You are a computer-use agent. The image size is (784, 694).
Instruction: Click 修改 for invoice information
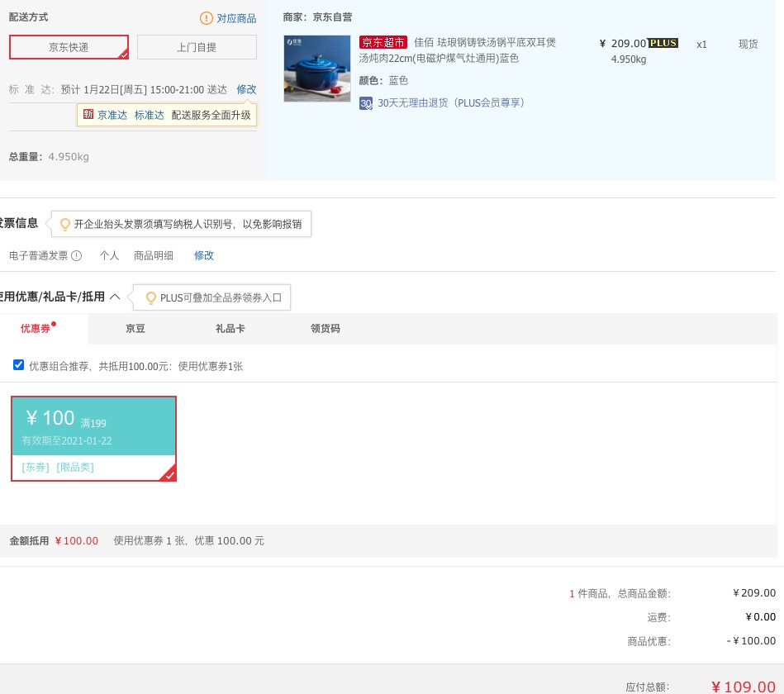(x=204, y=255)
